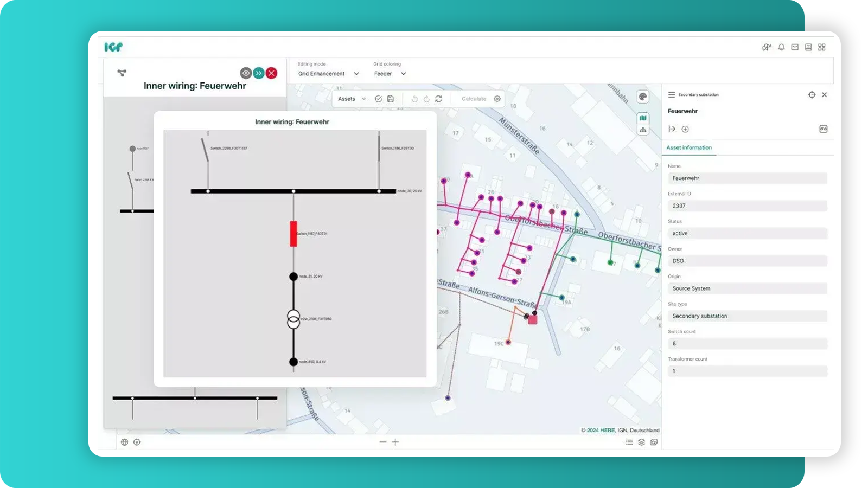Save changes with the floppy disk icon
The height and width of the screenshot is (488, 868).
click(391, 99)
